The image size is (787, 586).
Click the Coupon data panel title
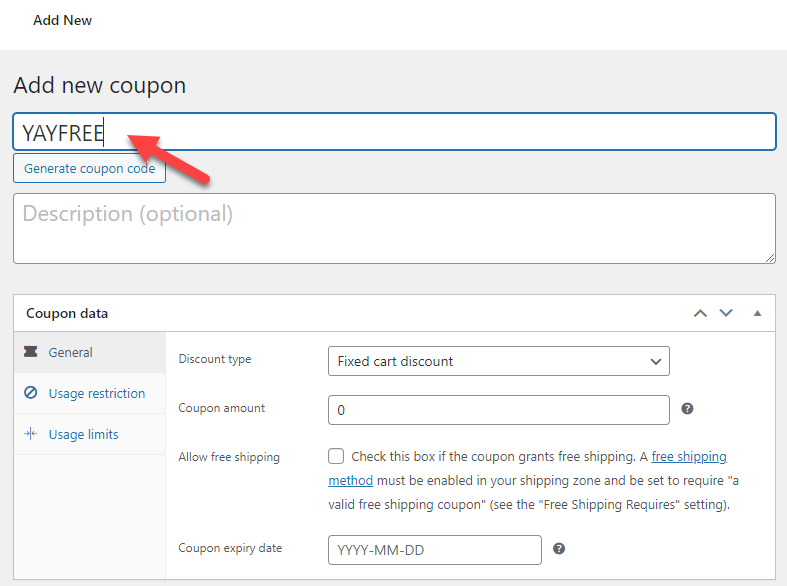point(67,314)
